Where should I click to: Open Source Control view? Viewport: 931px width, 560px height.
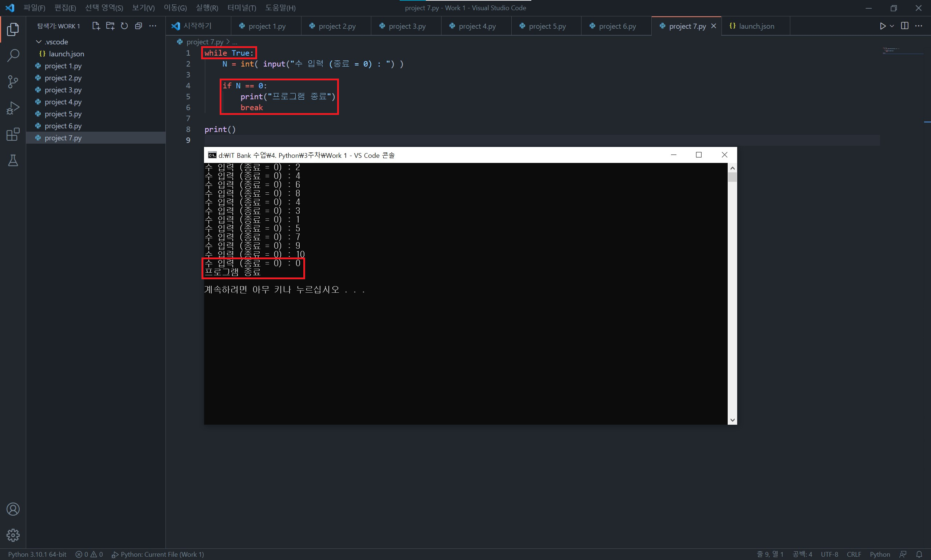click(x=13, y=81)
